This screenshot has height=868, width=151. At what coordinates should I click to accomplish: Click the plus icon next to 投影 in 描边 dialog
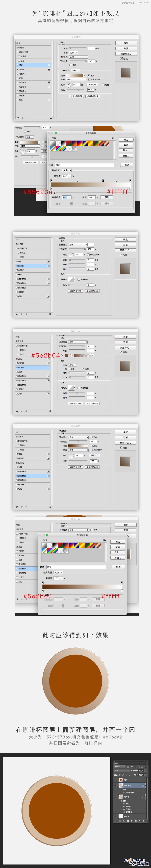click(49, 100)
